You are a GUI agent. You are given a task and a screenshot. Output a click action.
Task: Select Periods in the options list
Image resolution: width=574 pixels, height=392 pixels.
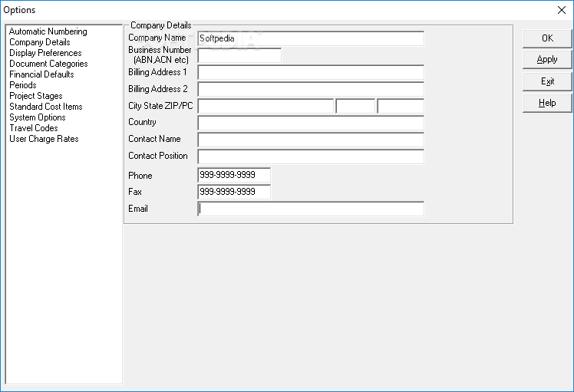coord(23,85)
